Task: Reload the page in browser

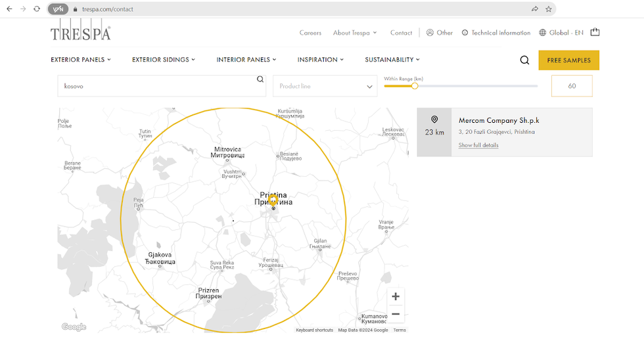Action: pos(37,9)
